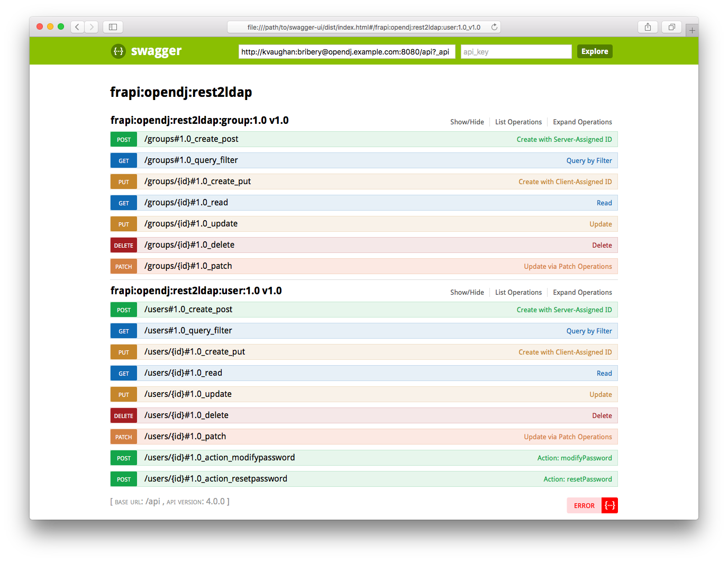Viewport: 728px width, 562px height.
Task: Click the swagger logo icon
Action: tap(119, 51)
